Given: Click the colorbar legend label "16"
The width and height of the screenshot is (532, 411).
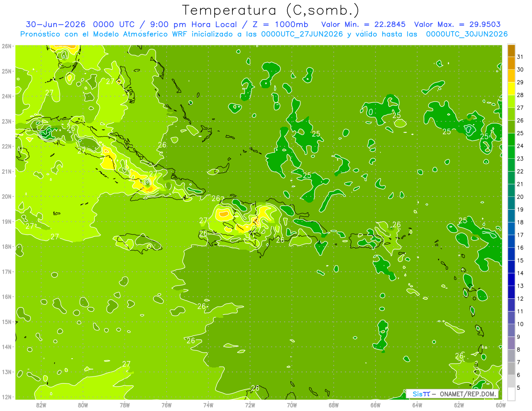Looking at the screenshot, I should pos(520,248).
